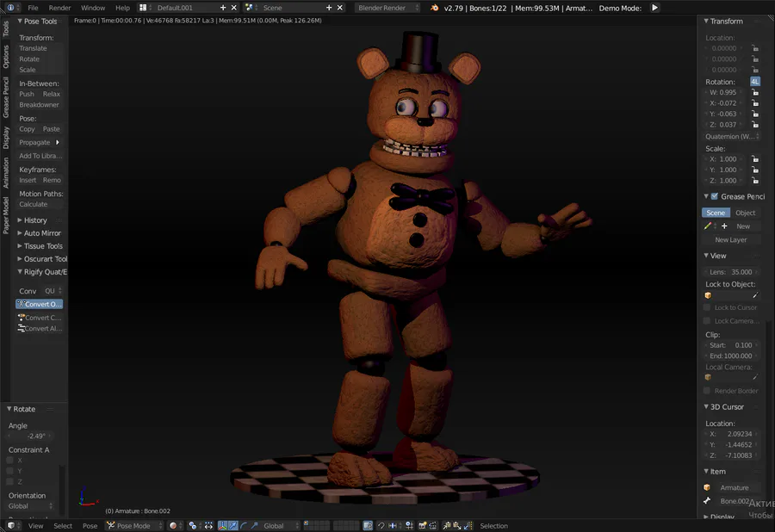Click the Clip End 1000.000 field
This screenshot has width=775, height=532.
(x=731, y=356)
